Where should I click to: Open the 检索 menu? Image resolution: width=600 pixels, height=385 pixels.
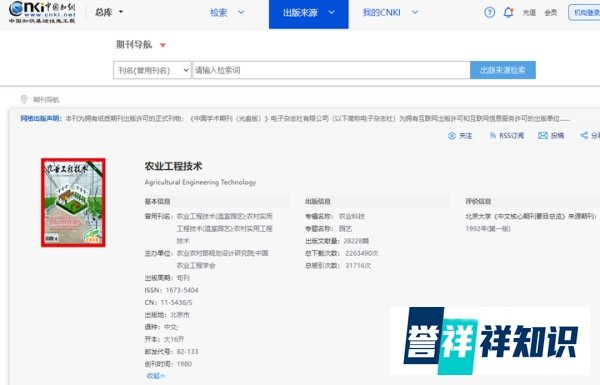(x=219, y=13)
